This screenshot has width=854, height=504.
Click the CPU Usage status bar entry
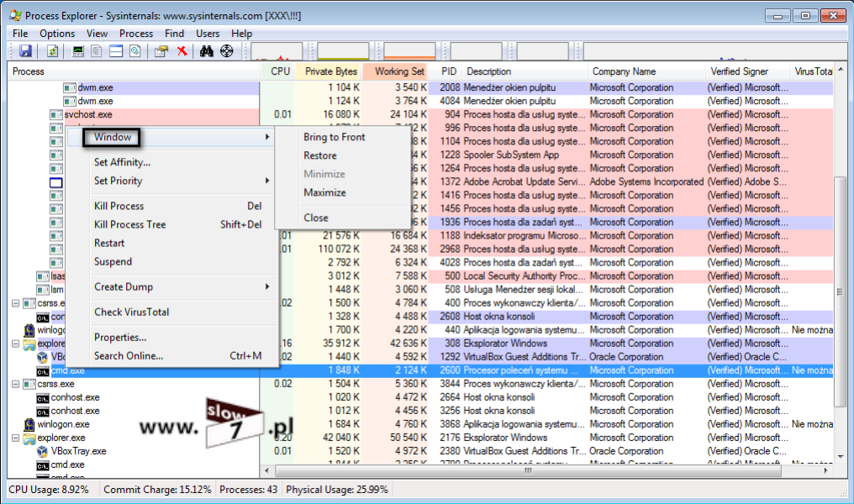tap(49, 490)
